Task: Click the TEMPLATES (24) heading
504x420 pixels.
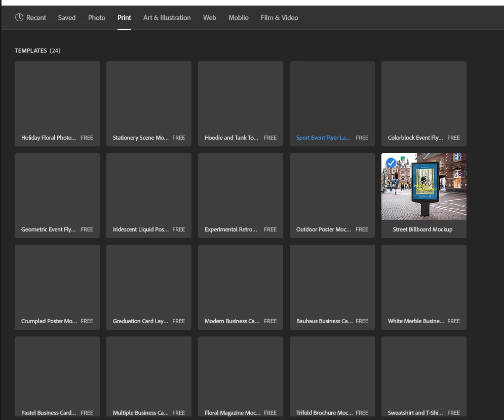Action: click(37, 51)
